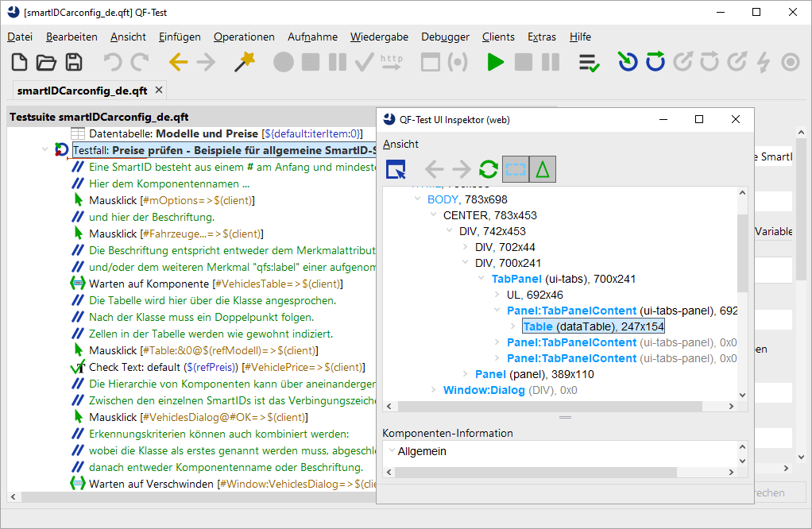
Task: Stop the running test playback
Action: (524, 62)
